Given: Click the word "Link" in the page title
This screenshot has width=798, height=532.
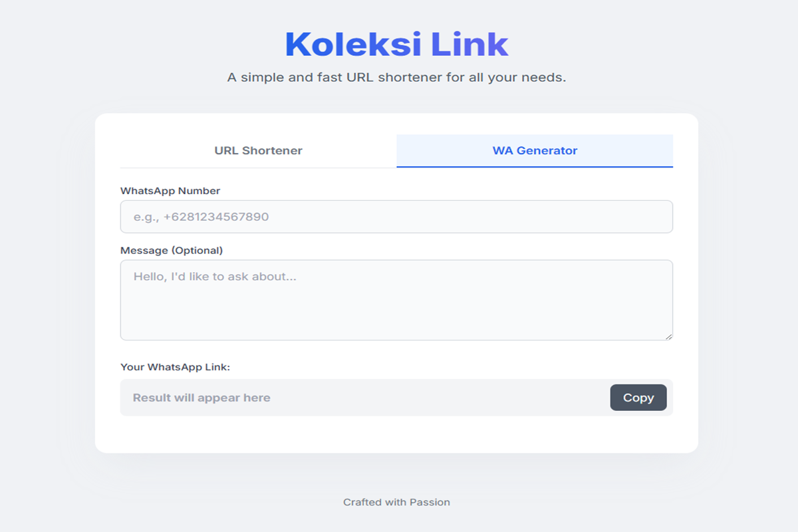Looking at the screenshot, I should tap(469, 45).
